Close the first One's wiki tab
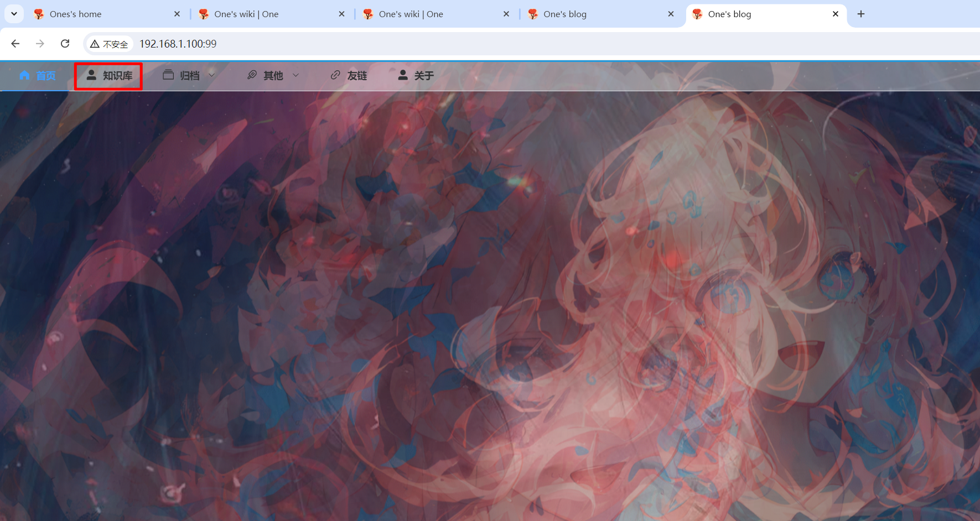This screenshot has width=980, height=521. point(341,14)
